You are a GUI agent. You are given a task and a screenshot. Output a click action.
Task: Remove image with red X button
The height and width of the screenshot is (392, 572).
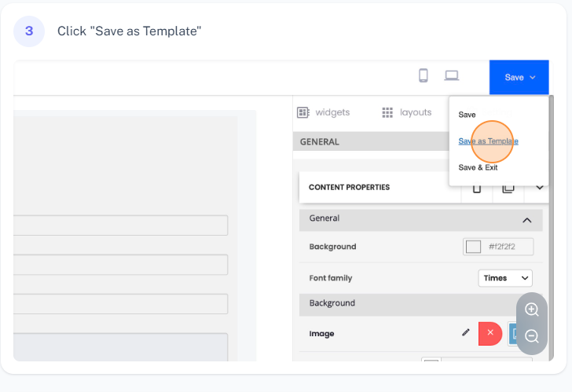tap(489, 333)
